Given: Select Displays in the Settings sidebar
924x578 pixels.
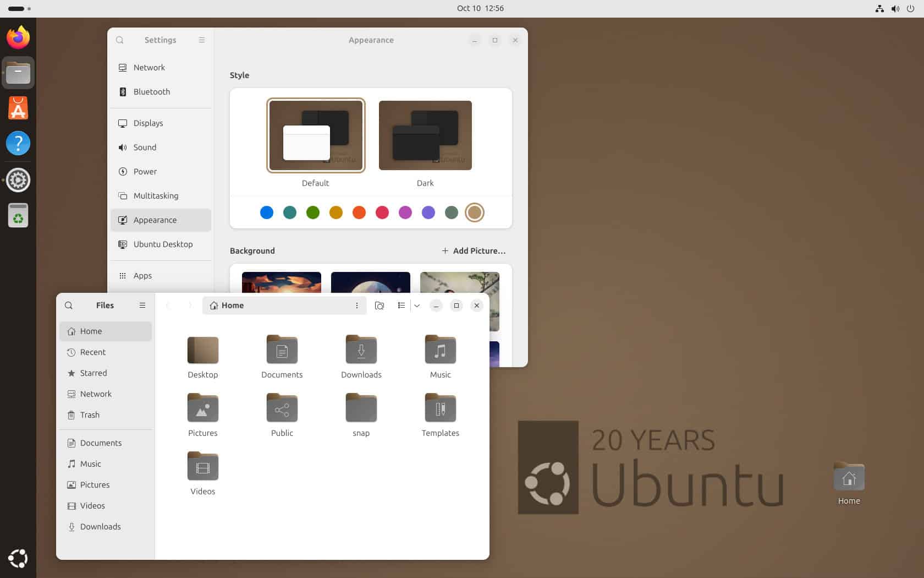Looking at the screenshot, I should pos(148,123).
